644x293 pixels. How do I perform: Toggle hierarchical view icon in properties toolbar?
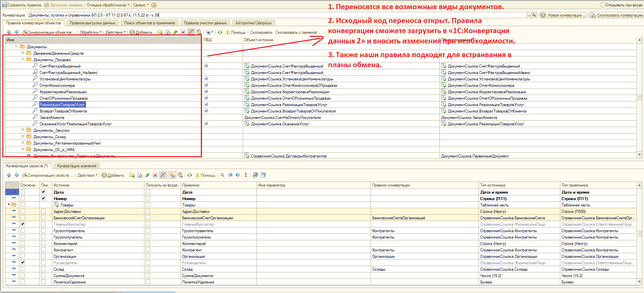[x=172, y=175]
